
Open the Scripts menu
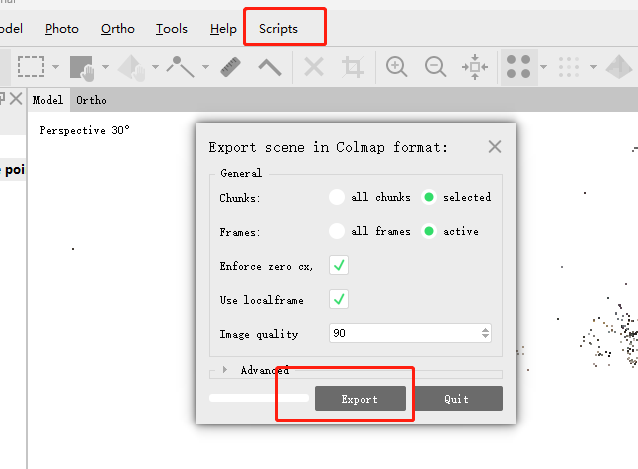278,29
